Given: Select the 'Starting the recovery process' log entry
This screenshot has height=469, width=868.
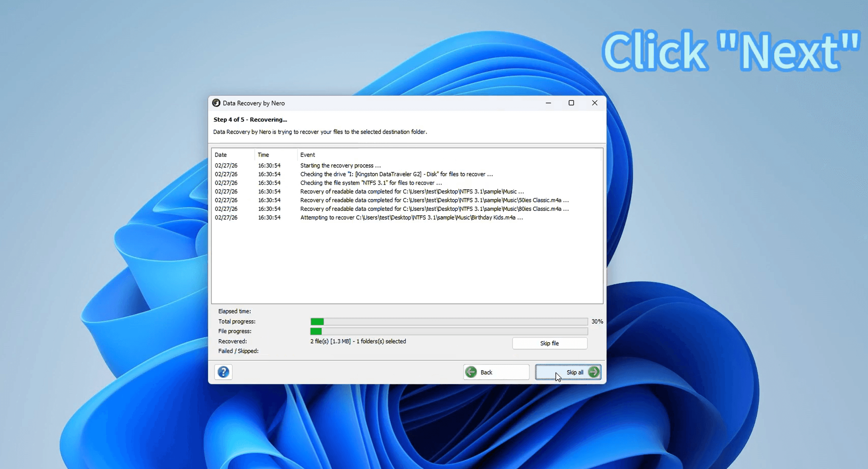Looking at the screenshot, I should tap(340, 165).
